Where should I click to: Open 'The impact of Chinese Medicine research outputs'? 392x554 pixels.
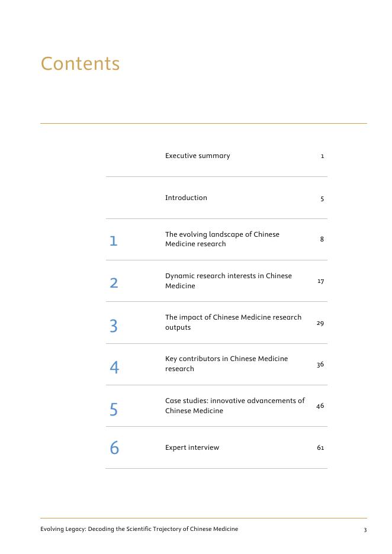click(x=233, y=323)
